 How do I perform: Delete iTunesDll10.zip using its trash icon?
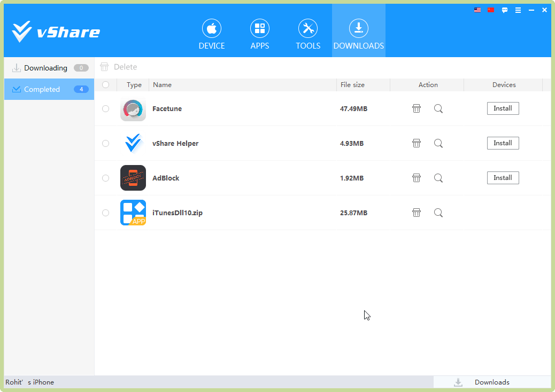[417, 213]
